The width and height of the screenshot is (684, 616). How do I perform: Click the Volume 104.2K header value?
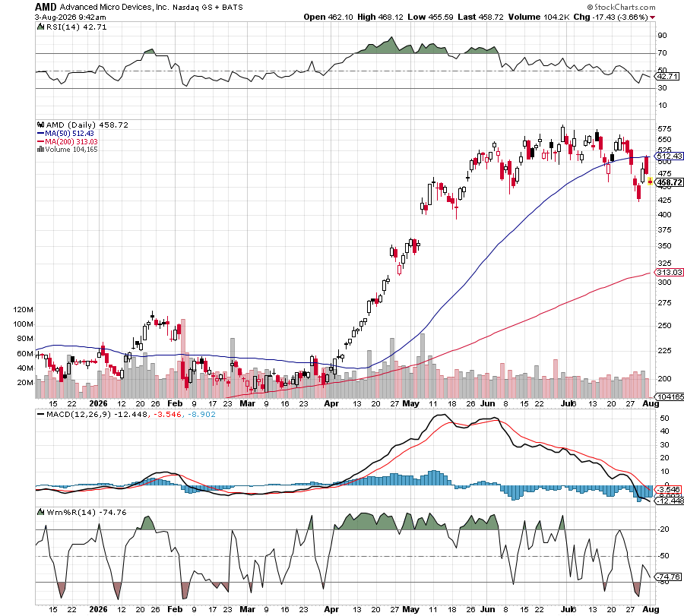539,17
